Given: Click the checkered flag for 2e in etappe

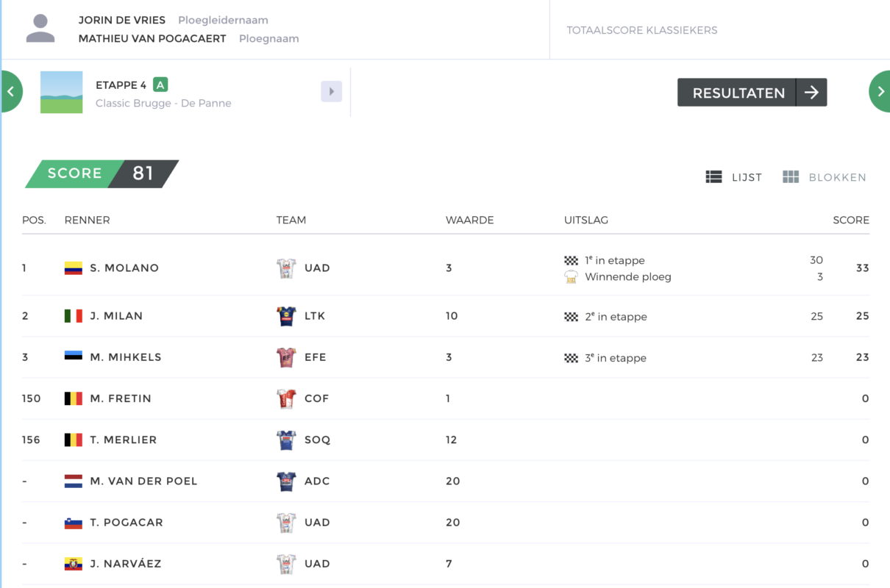Looking at the screenshot, I should pos(571,317).
